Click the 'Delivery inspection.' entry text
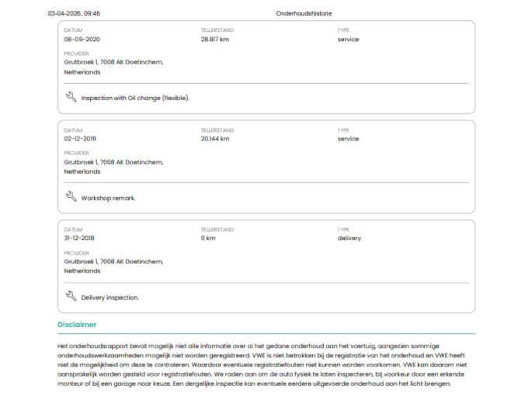The image size is (532, 399). 110,297
